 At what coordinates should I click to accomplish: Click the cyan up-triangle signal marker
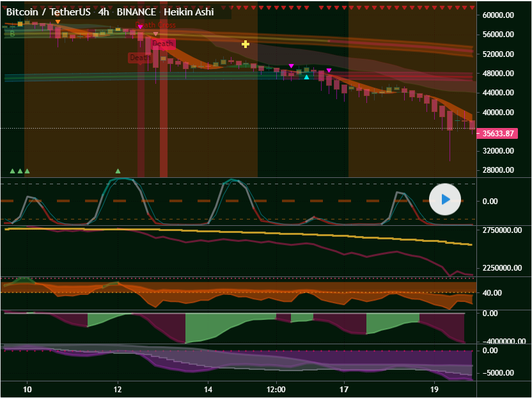(x=306, y=77)
